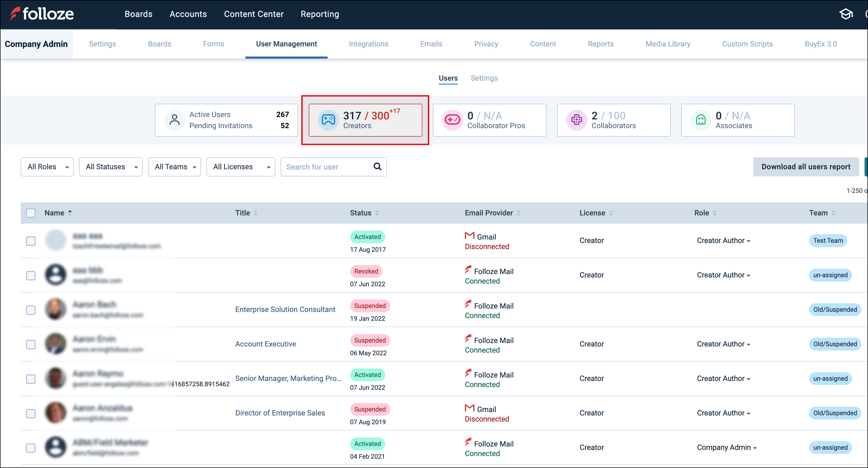Open Aaron Ervin's Creator Author role dropdown
The height and width of the screenshot is (468, 868).
pyautogui.click(x=723, y=344)
